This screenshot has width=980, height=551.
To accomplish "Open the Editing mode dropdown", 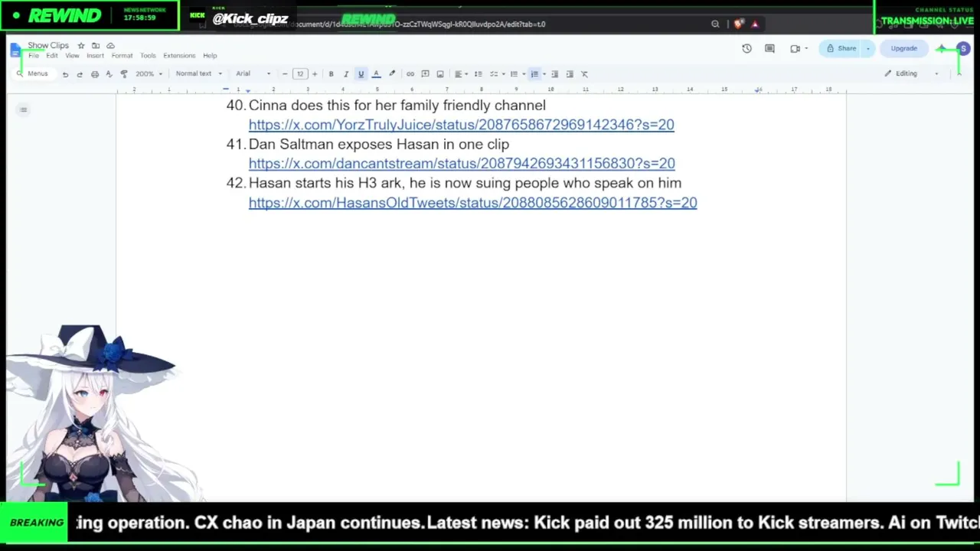I will pos(911,73).
